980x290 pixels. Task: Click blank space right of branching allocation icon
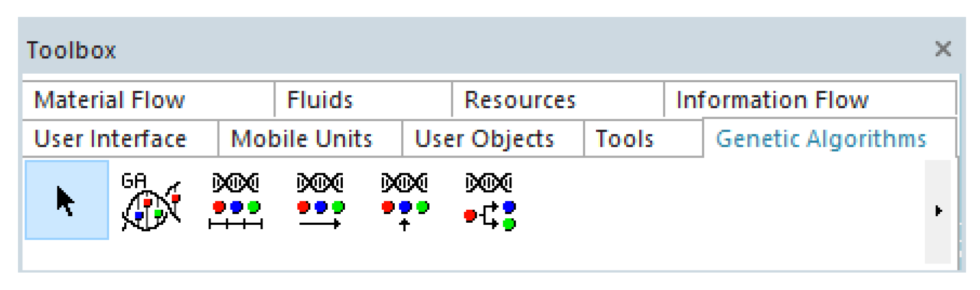[699, 209]
